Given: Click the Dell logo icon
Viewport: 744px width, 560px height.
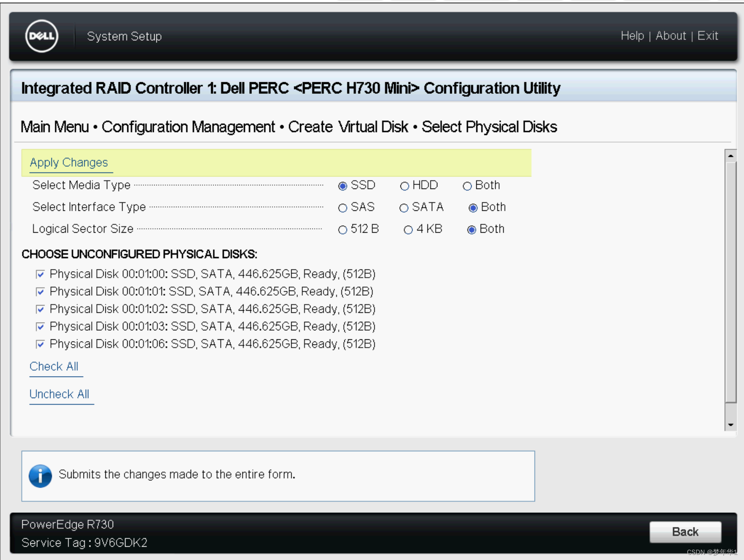Looking at the screenshot, I should click(x=42, y=36).
